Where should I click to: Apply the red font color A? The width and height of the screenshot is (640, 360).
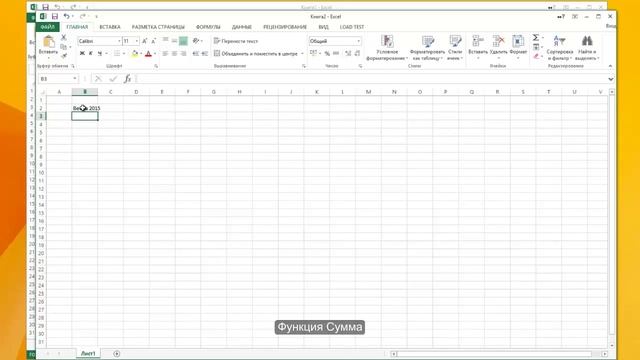(x=148, y=53)
